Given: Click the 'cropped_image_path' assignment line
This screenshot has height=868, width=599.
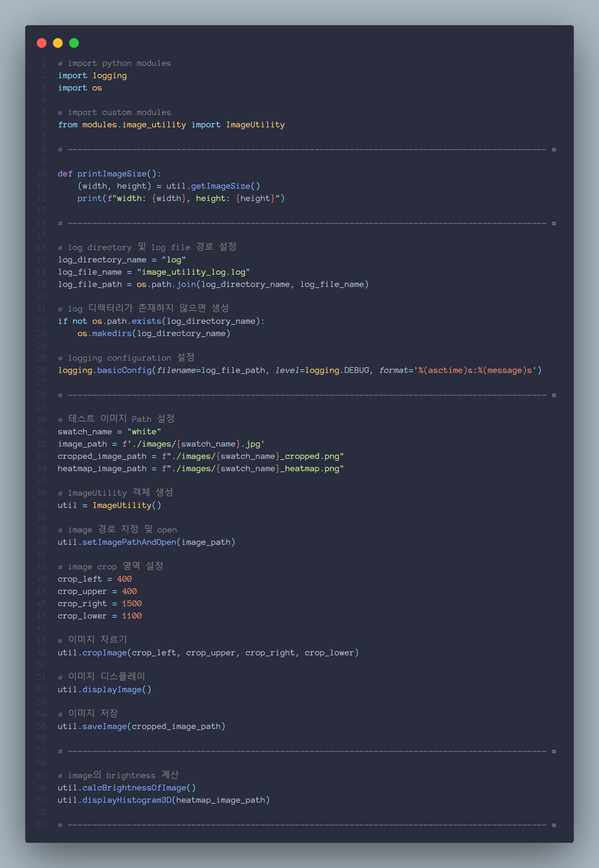Looking at the screenshot, I should pos(201,456).
